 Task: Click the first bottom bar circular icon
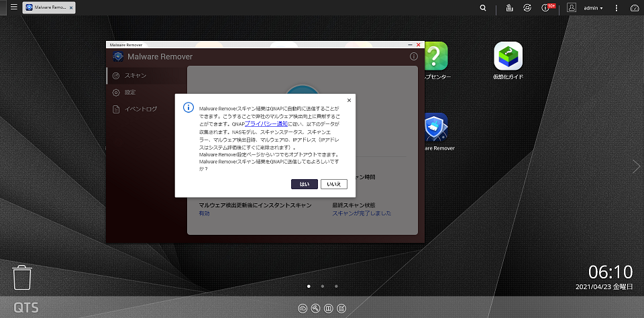coord(303,308)
